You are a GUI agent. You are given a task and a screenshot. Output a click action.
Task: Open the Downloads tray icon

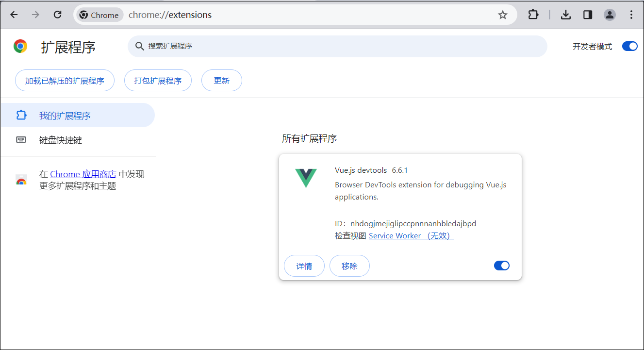click(565, 15)
